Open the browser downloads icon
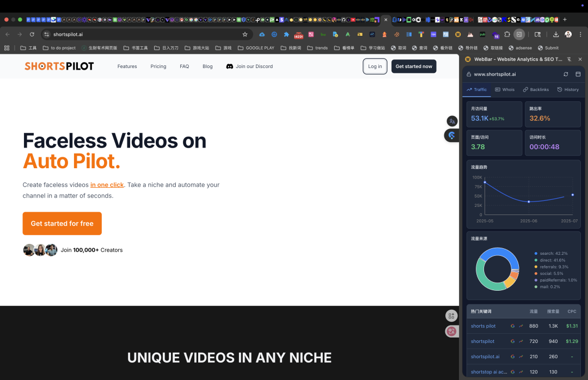This screenshot has width=588, height=380. pyautogui.click(x=556, y=34)
